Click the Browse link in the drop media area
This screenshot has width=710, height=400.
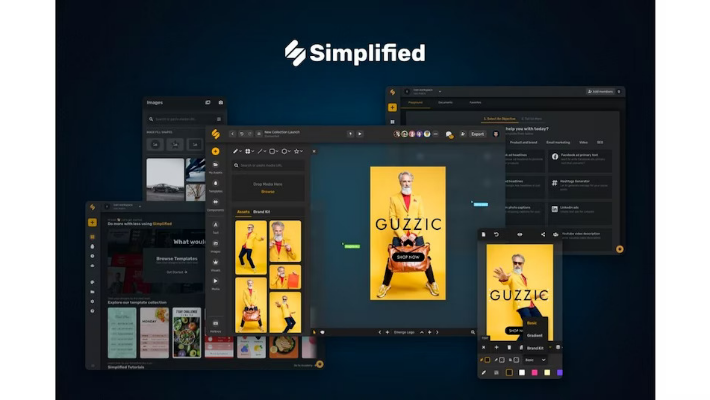(268, 192)
